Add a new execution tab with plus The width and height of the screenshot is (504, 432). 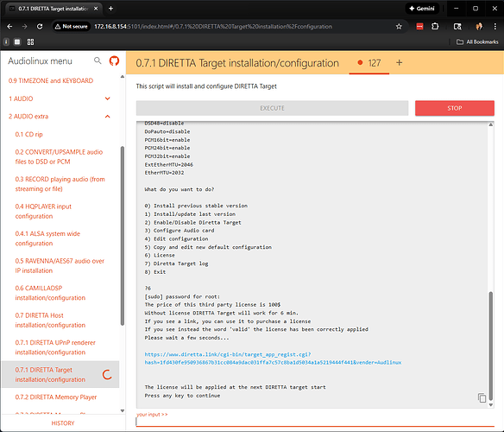click(x=399, y=63)
